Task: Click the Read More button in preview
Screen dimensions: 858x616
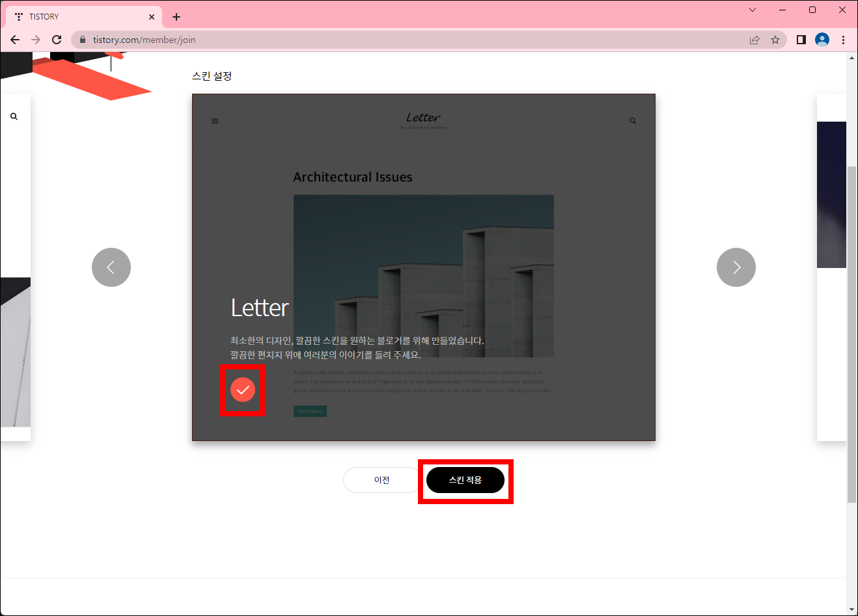Action: coord(310,411)
